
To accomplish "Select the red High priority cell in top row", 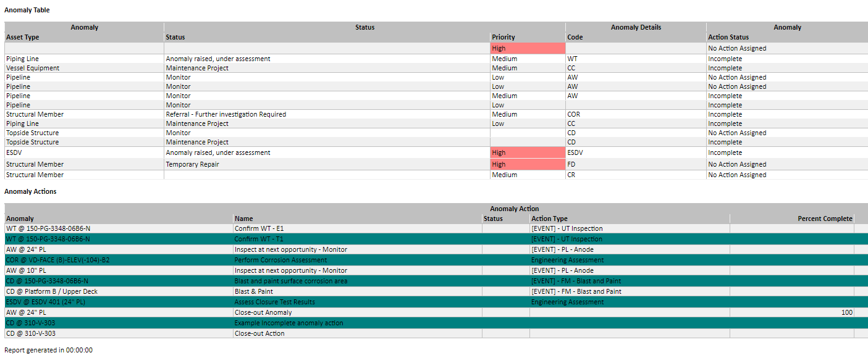I will (528, 48).
